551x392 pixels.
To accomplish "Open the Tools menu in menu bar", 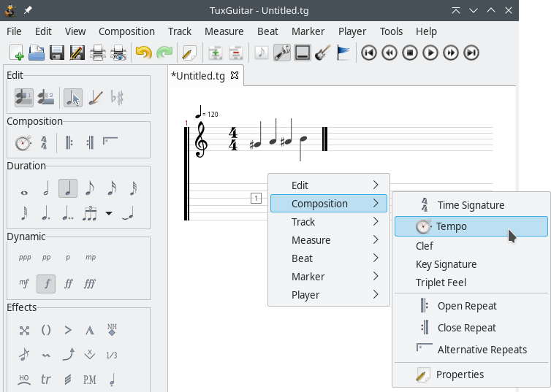I will (x=391, y=31).
